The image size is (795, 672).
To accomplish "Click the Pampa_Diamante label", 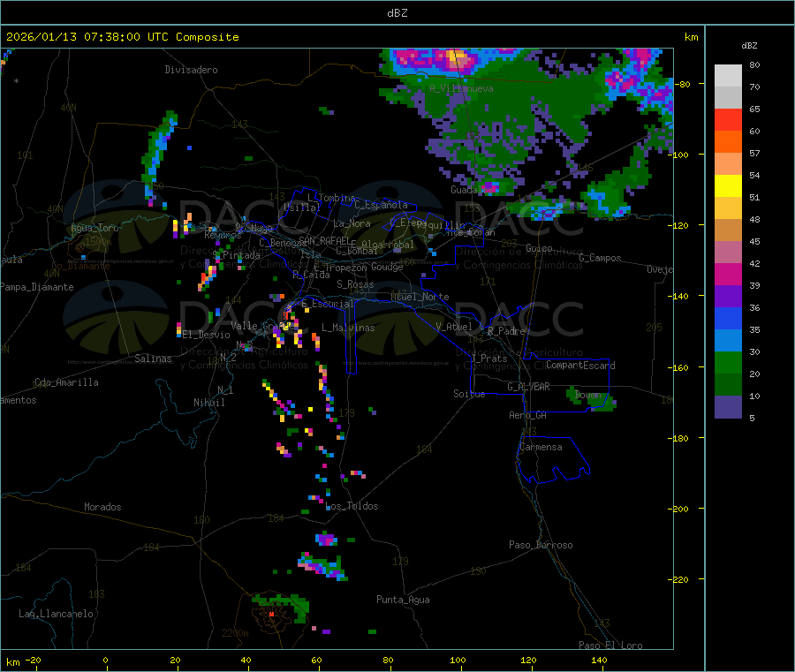I will coord(37,287).
